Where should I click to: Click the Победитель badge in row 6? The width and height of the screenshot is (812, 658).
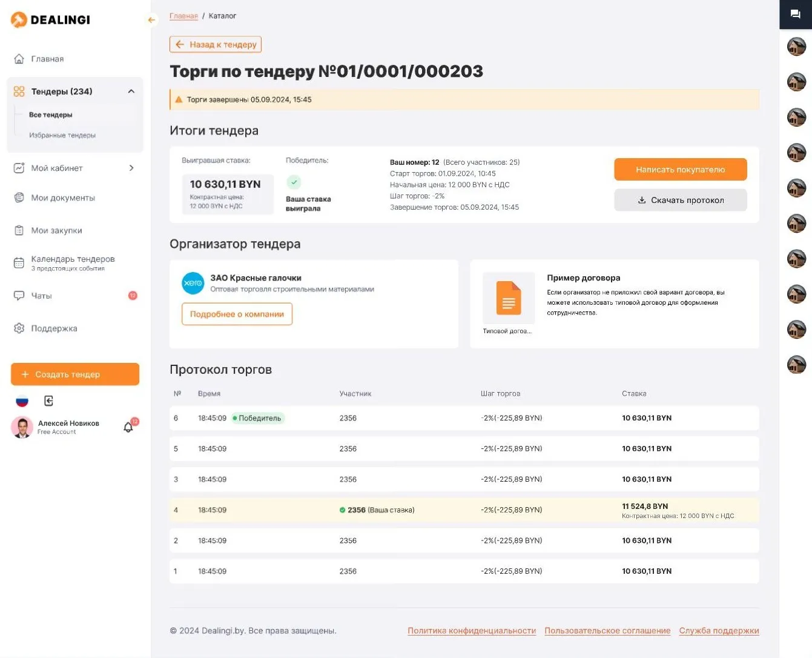tap(257, 418)
